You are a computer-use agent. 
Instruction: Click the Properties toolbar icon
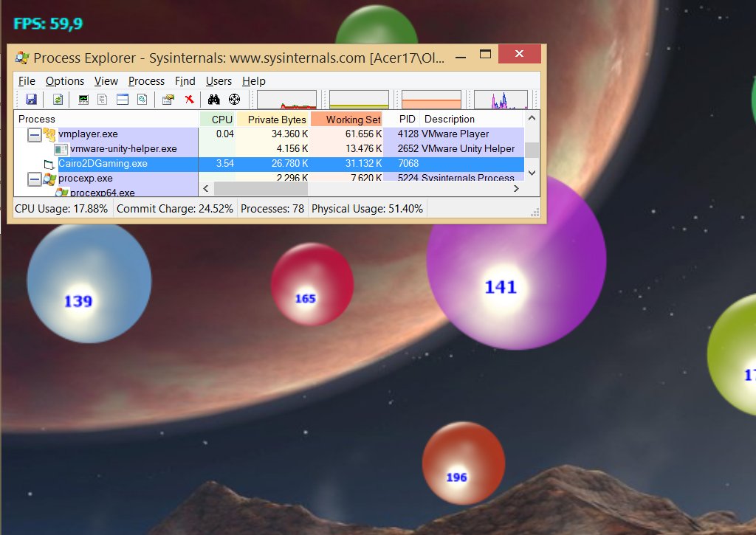pos(168,100)
